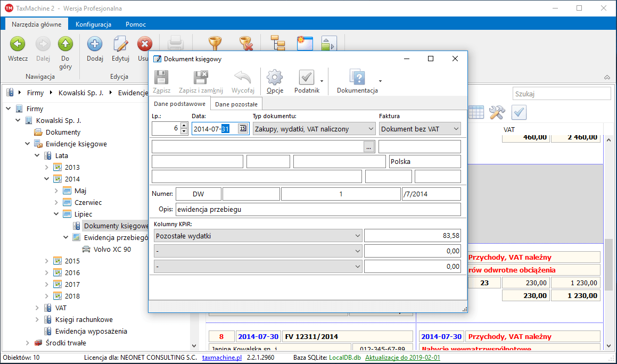Click the Do góry up arrow icon

[65, 44]
